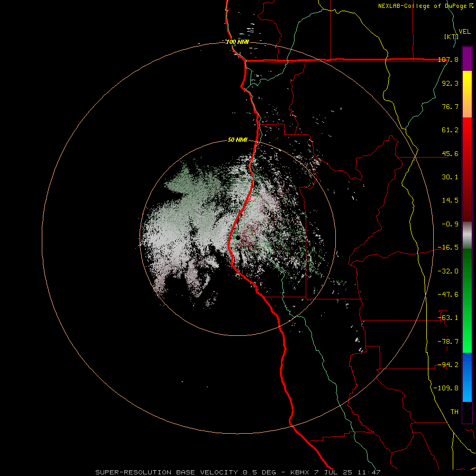
Task: Click the -32.0 legend value
Action: coord(448,271)
